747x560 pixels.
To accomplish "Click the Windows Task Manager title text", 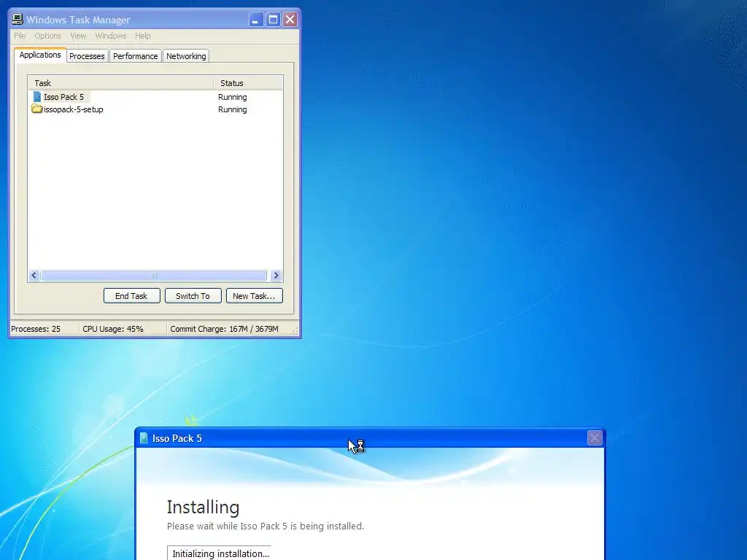I will point(78,20).
